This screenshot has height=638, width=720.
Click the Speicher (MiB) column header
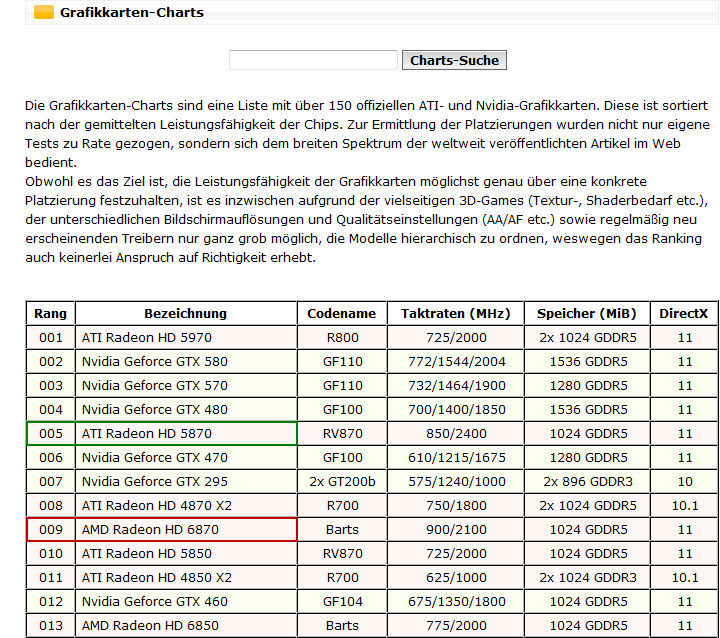(587, 313)
